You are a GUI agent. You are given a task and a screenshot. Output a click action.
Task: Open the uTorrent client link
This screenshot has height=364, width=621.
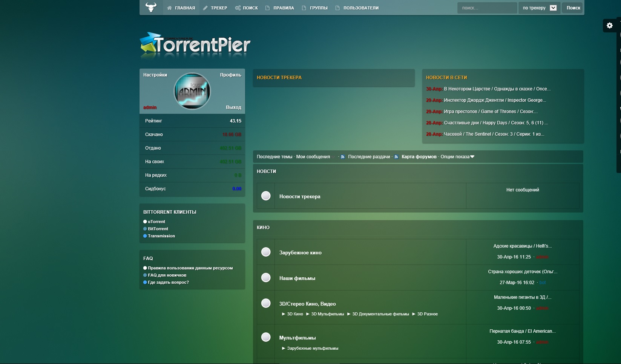(x=156, y=222)
